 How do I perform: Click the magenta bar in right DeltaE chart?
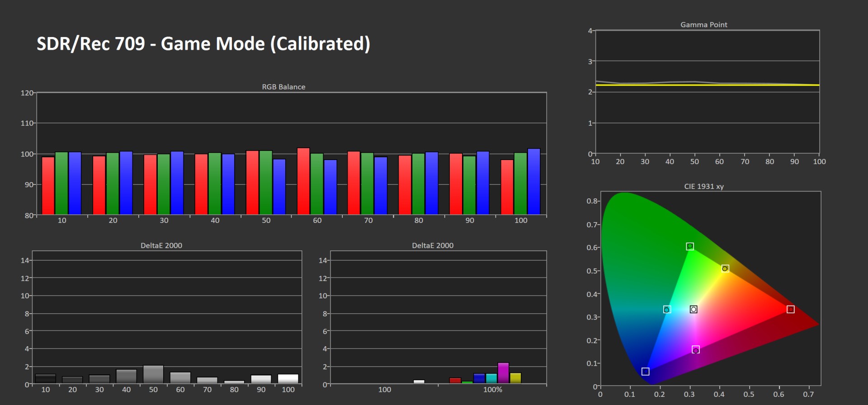click(x=503, y=373)
